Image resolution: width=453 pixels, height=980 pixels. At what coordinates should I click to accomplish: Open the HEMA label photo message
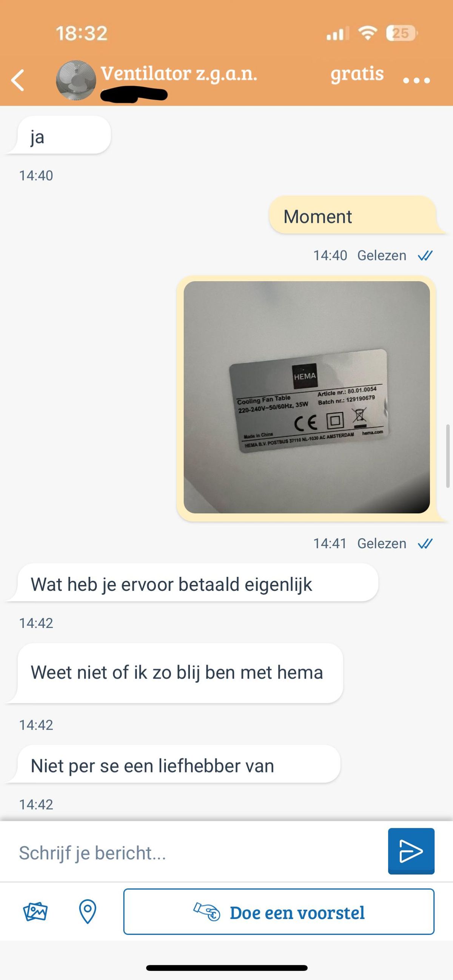[307, 397]
